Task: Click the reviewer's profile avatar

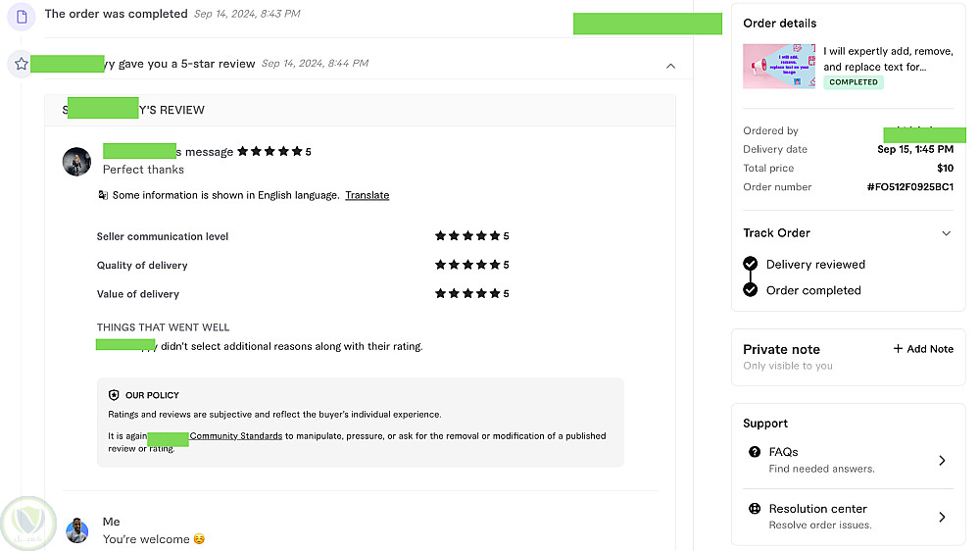Action: (76, 162)
